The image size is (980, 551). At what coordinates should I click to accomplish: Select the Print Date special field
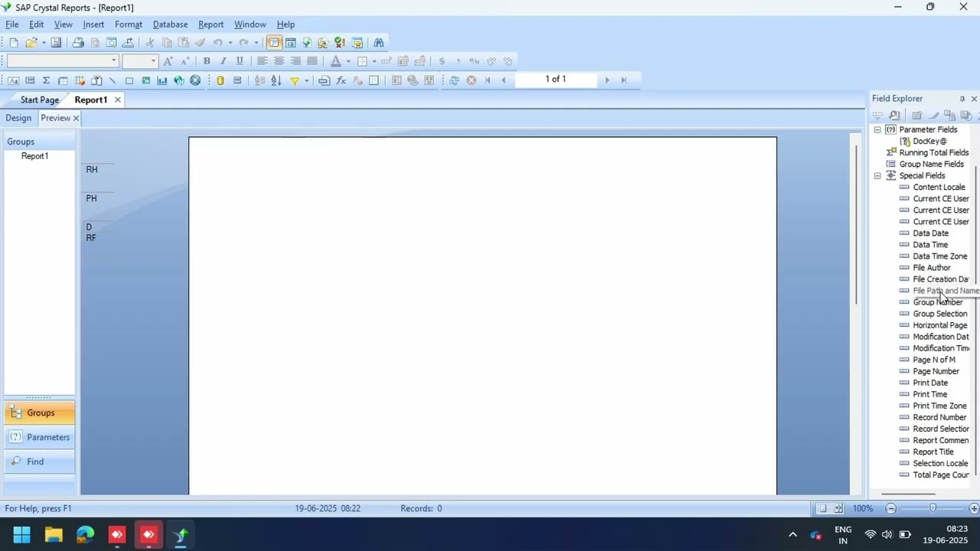[930, 383]
